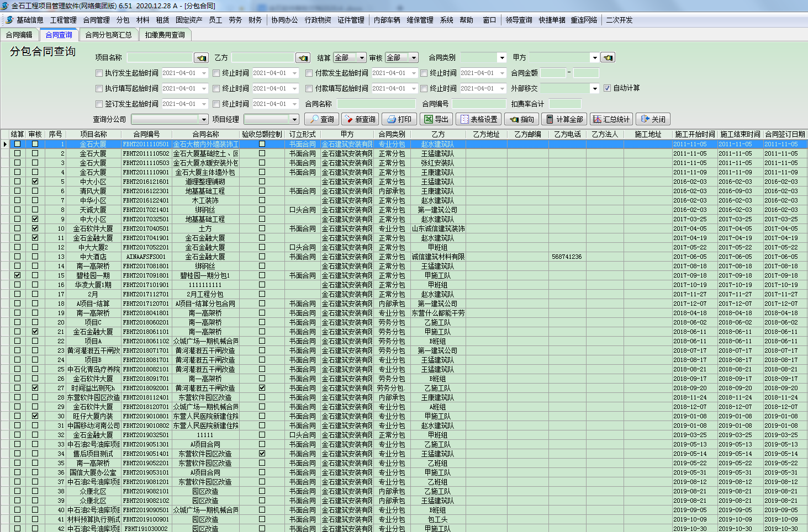Open 表格设置 table settings
808x532 pixels.
(x=478, y=119)
